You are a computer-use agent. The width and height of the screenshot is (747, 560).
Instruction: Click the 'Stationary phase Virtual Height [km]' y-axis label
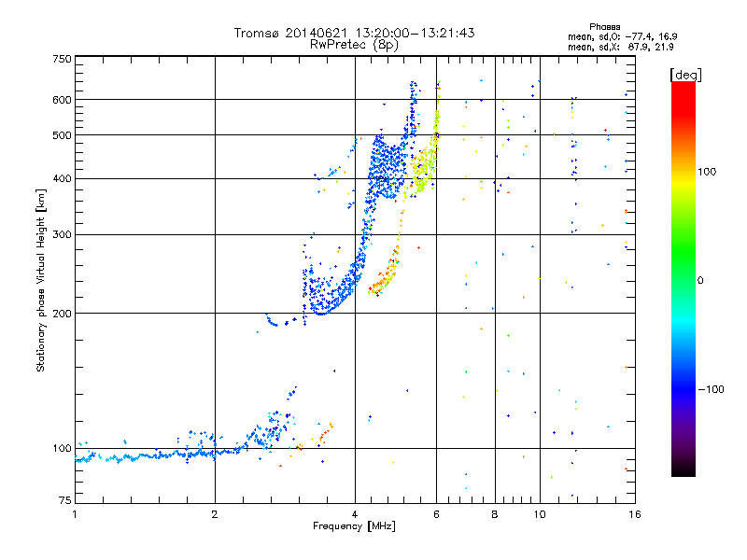pos(41,281)
